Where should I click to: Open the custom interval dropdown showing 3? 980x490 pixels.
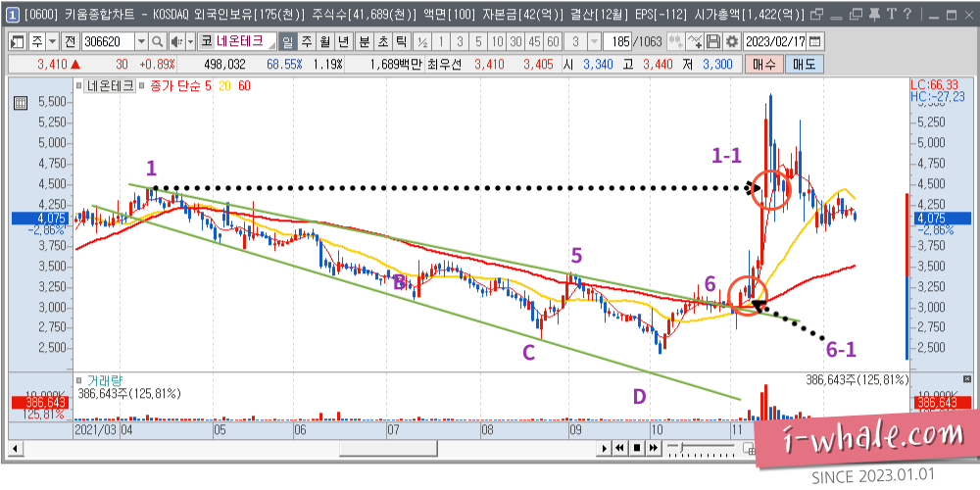595,42
